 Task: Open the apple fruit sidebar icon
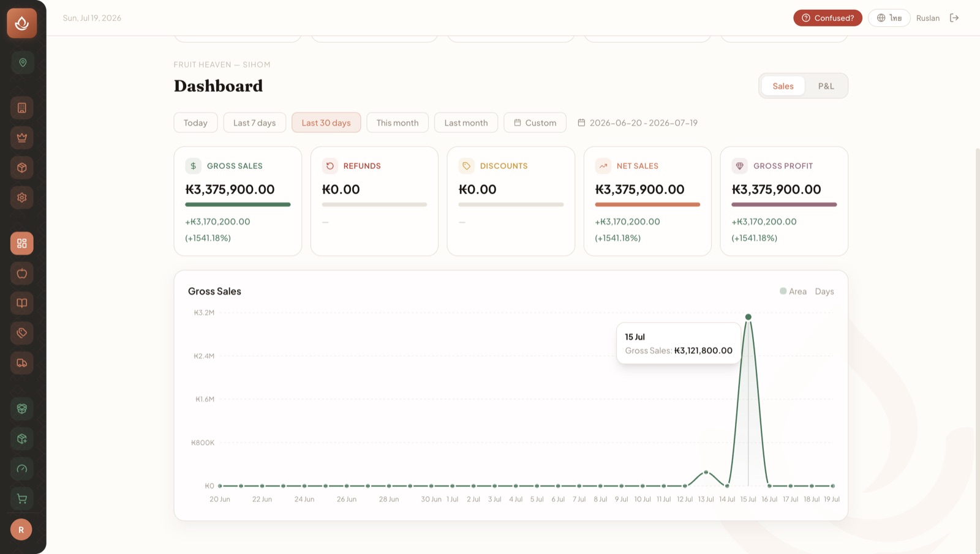[x=22, y=273]
